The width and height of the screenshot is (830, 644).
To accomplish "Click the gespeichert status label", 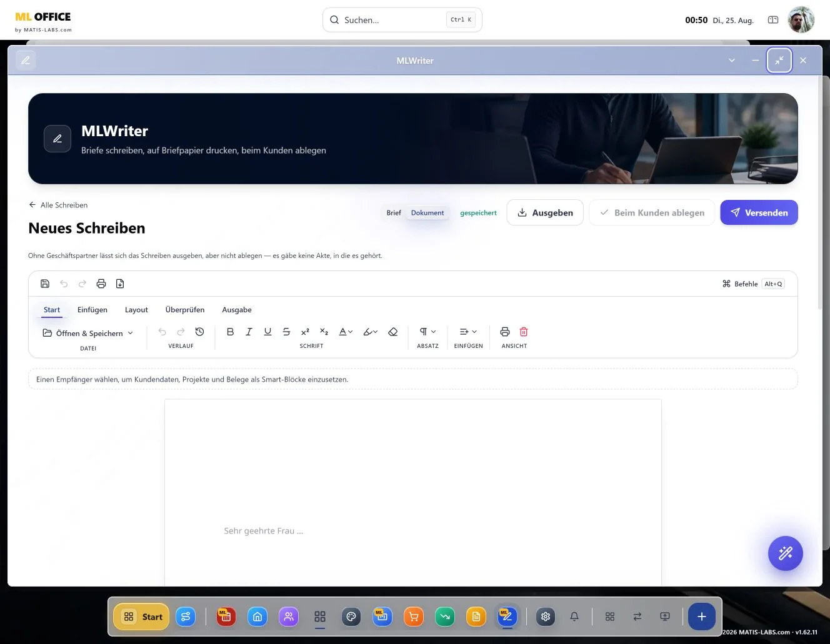I will [478, 213].
